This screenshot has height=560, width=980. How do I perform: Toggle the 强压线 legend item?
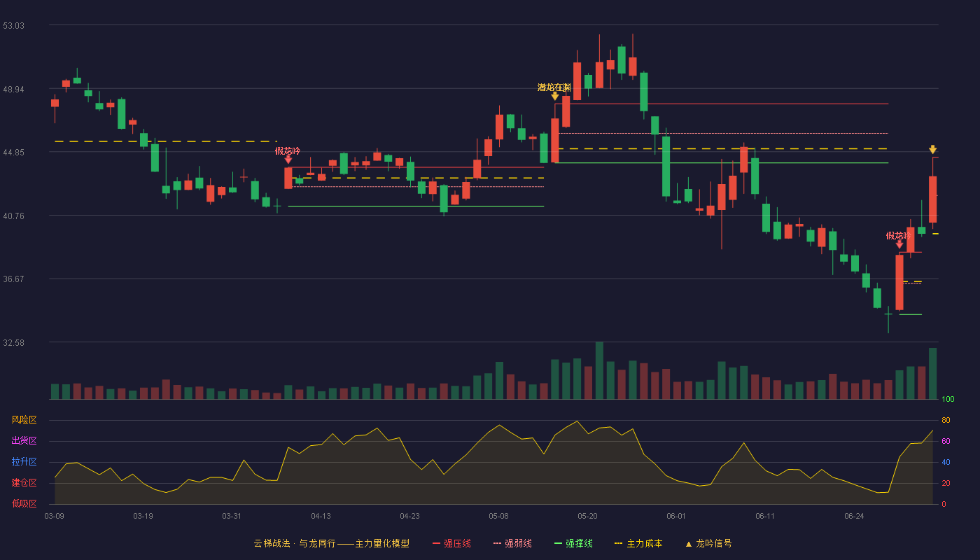point(451,543)
